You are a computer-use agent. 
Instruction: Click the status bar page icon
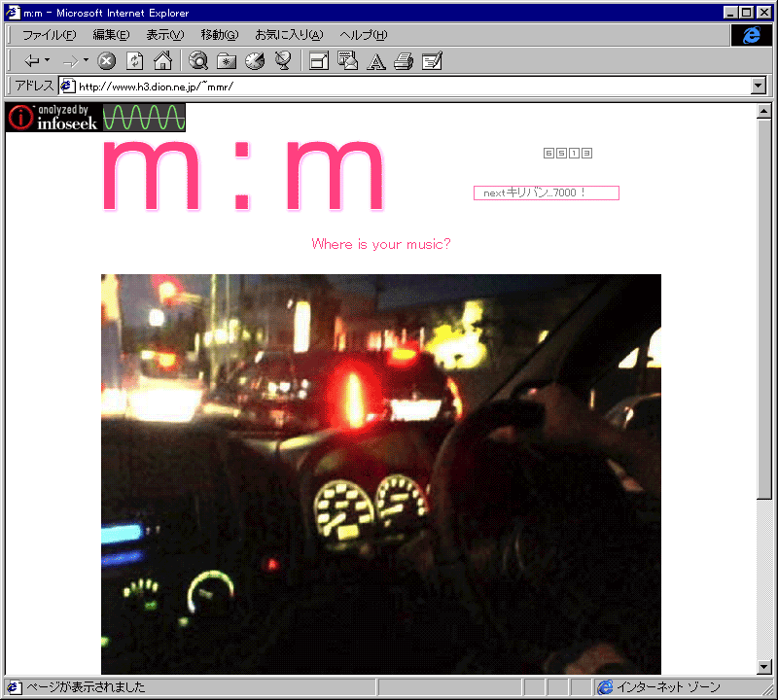coord(14,687)
